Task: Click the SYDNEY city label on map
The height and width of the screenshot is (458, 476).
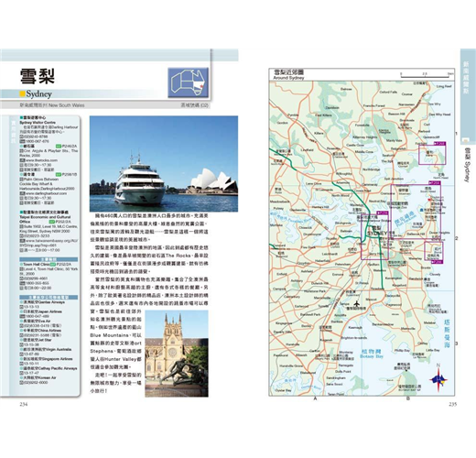Action: tap(377, 234)
